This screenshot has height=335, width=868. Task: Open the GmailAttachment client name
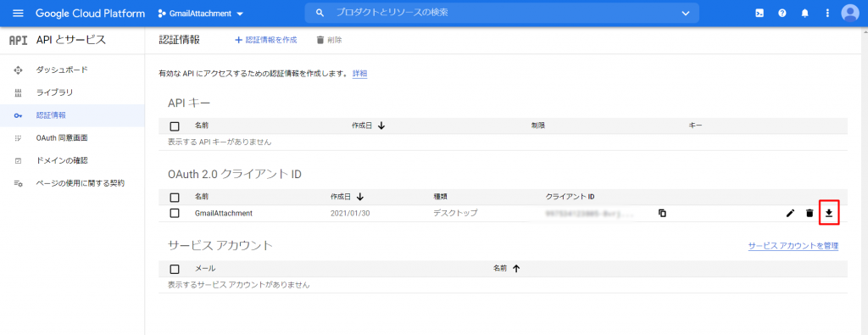tap(224, 213)
